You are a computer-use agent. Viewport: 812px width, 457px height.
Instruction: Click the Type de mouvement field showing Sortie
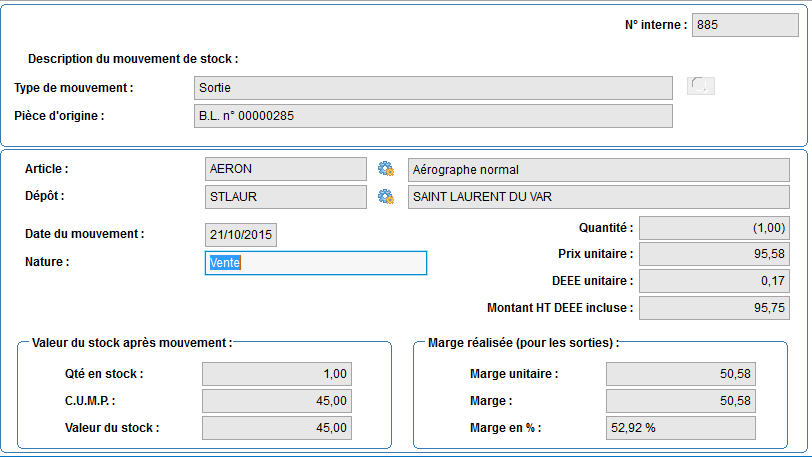click(433, 88)
